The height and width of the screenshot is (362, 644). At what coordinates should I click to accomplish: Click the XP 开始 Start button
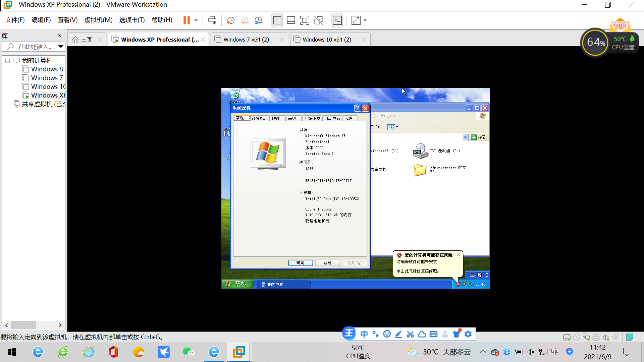tap(237, 284)
